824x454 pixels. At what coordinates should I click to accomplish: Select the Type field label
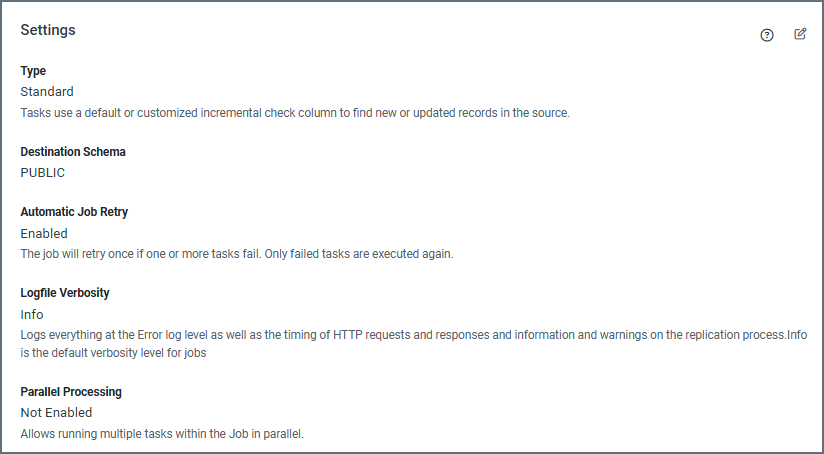pyautogui.click(x=33, y=71)
